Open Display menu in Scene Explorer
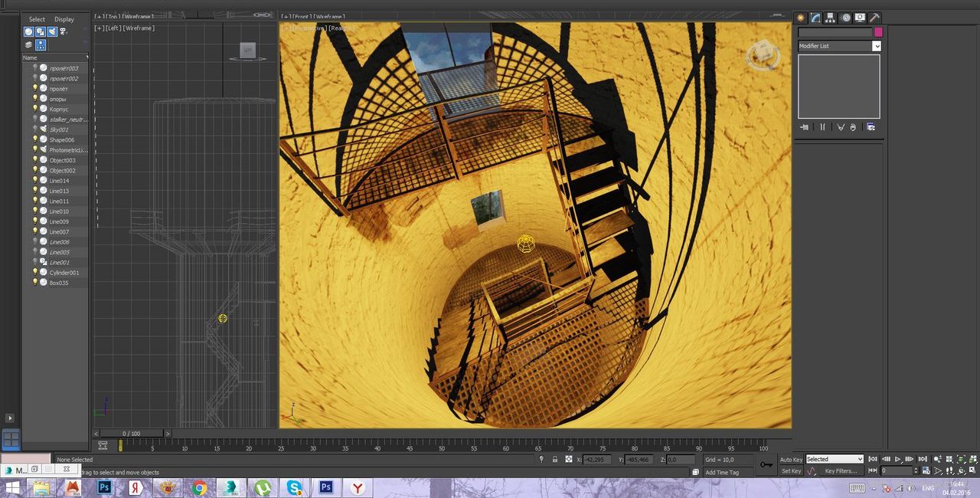 [x=64, y=19]
